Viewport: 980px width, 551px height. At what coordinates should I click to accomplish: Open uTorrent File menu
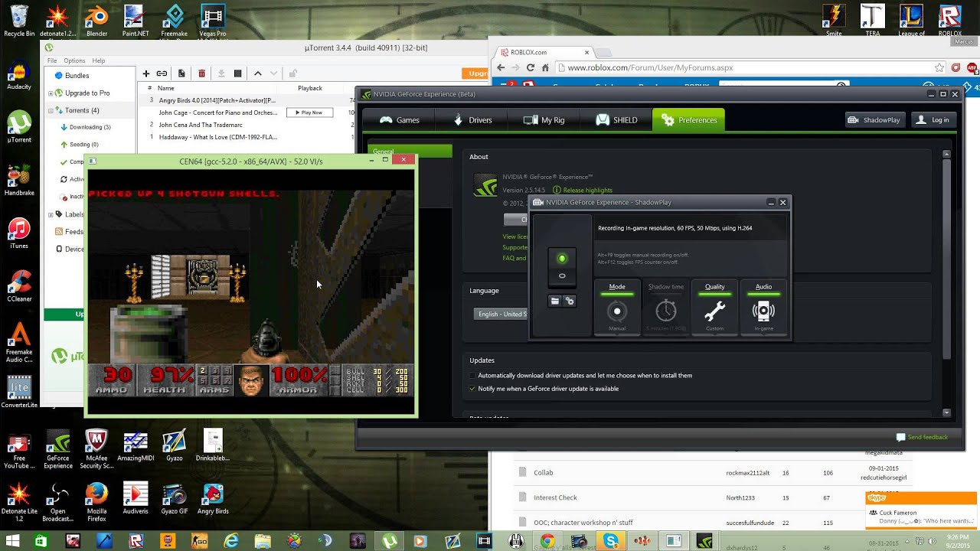point(52,60)
